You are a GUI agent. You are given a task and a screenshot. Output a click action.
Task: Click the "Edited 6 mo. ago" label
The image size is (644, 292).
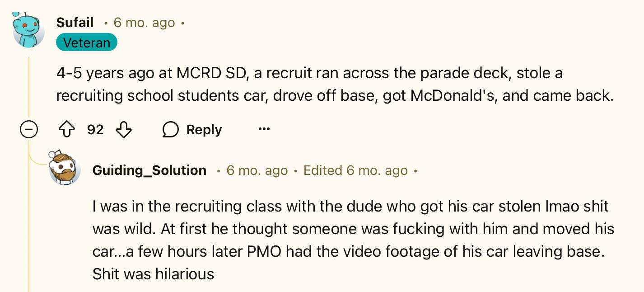pyautogui.click(x=355, y=170)
